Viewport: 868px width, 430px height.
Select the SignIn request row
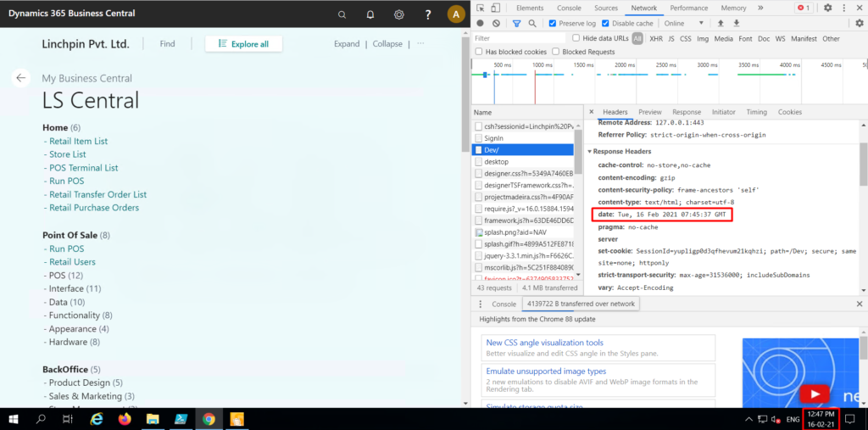click(x=522, y=138)
